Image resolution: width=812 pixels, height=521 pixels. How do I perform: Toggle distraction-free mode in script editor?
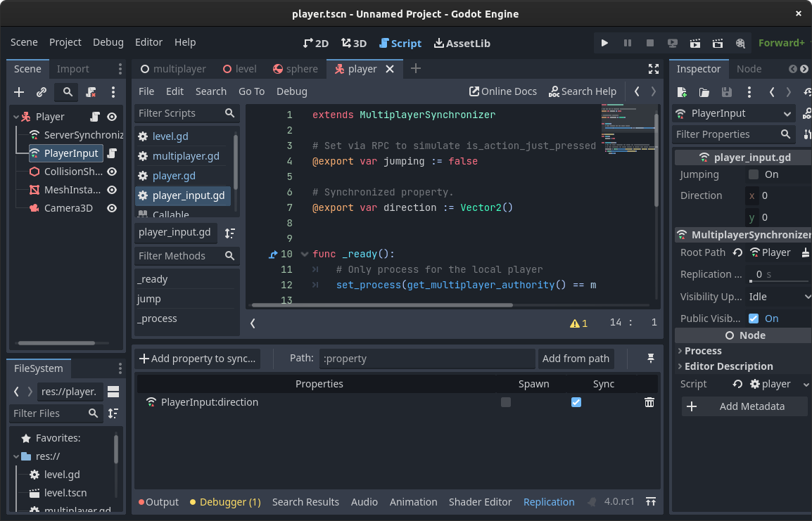654,69
